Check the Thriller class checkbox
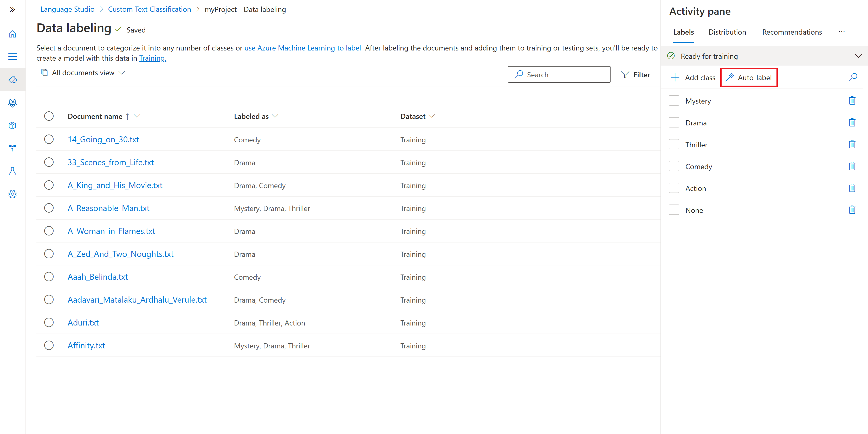Viewport: 868px width, 434px height. [x=673, y=144]
